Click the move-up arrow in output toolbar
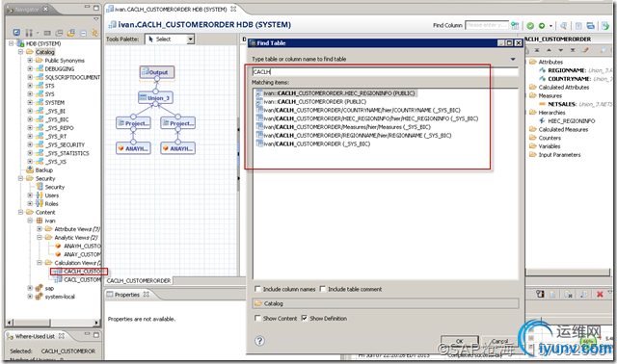 tap(549, 50)
